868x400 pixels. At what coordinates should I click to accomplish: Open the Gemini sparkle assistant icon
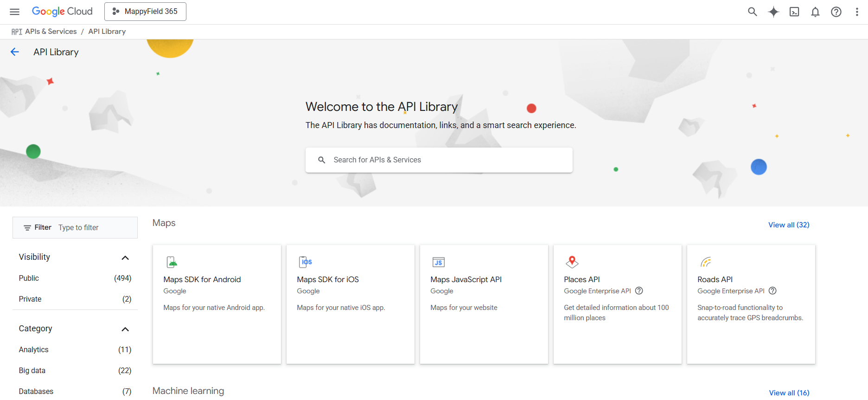pyautogui.click(x=773, y=12)
